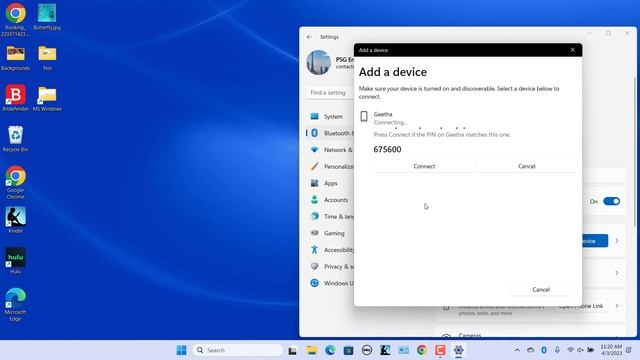Click the notification bell in the tray
Image resolution: width=640 pixels, height=360 pixels.
(629, 350)
